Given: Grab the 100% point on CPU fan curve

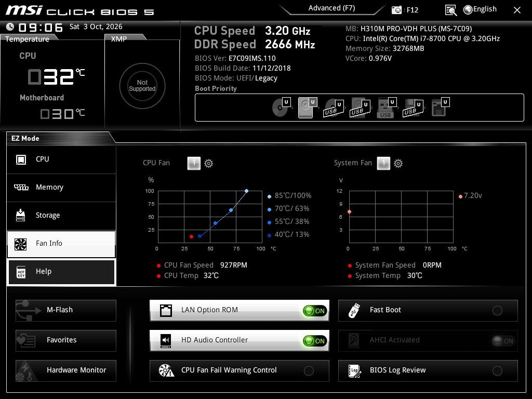Looking at the screenshot, I should (246, 191).
